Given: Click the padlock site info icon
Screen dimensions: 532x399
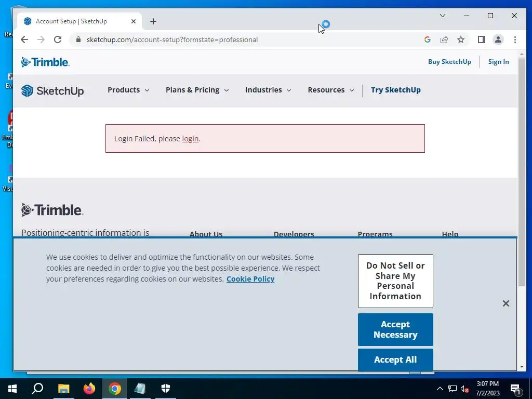Looking at the screenshot, I should coord(78,39).
